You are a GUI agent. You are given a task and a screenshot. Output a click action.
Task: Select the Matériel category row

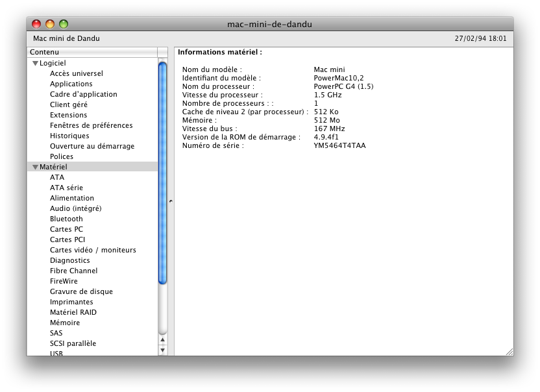point(92,167)
